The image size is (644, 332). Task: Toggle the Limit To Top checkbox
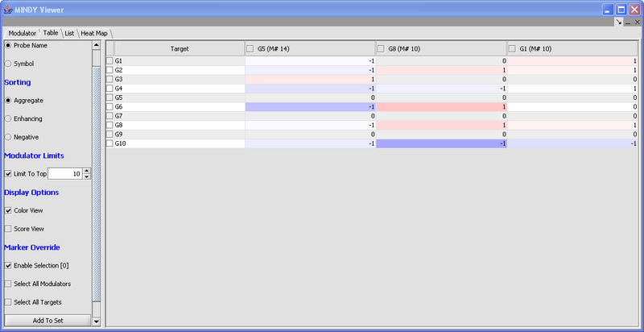coord(8,174)
